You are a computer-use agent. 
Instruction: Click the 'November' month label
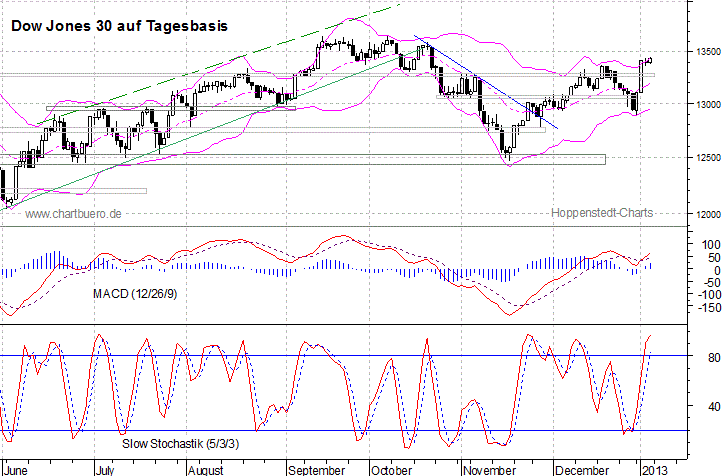click(489, 470)
